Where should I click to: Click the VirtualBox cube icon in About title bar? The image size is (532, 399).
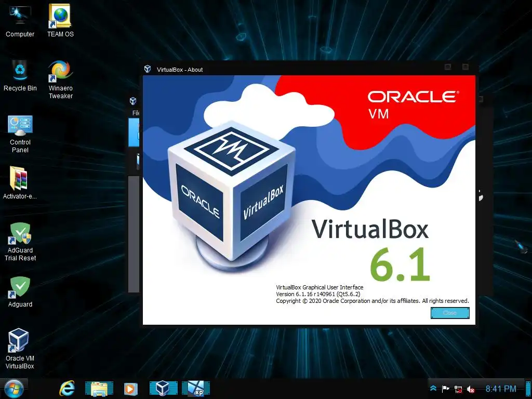pos(147,69)
